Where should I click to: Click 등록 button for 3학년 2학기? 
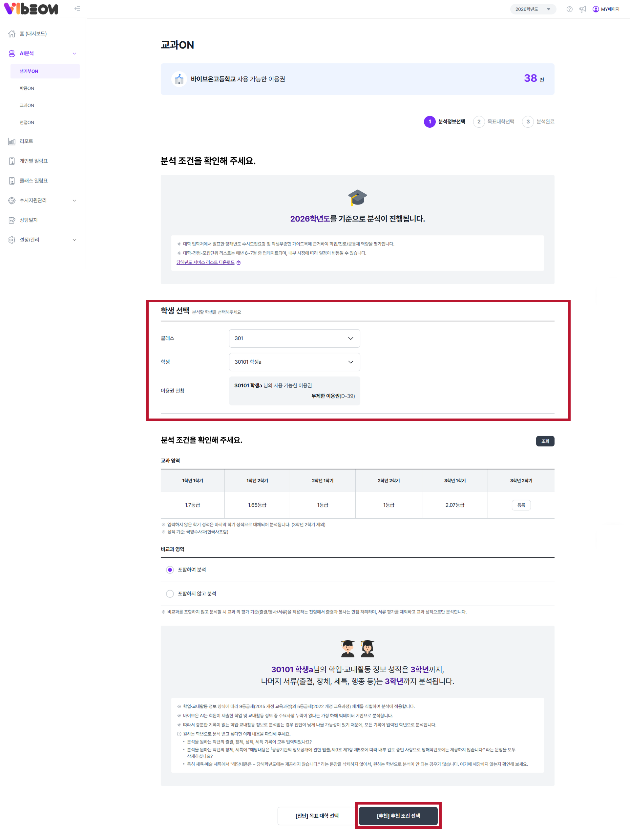pyautogui.click(x=521, y=506)
